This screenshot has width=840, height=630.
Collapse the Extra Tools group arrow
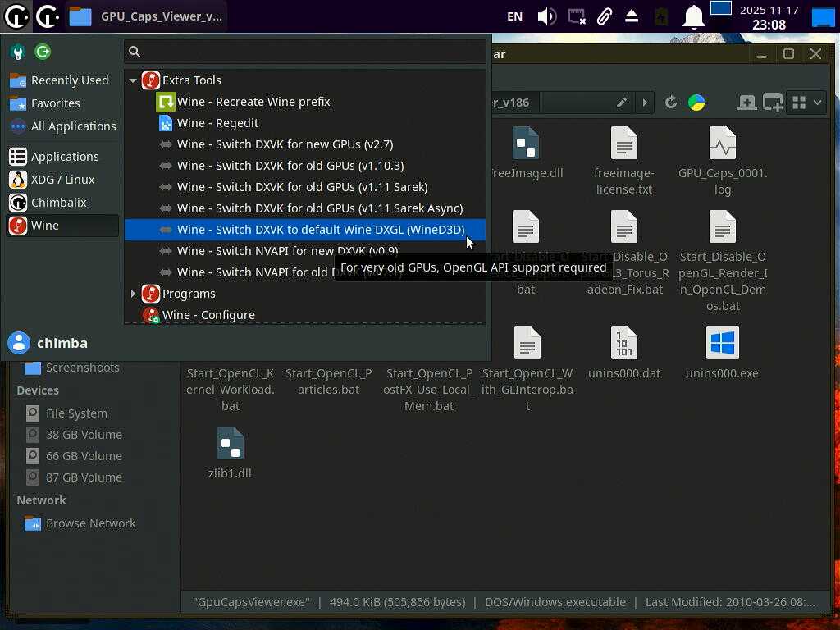133,80
